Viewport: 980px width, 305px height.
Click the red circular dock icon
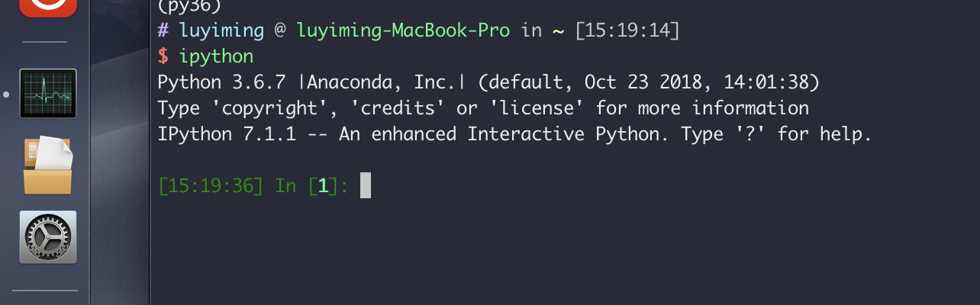click(x=47, y=6)
